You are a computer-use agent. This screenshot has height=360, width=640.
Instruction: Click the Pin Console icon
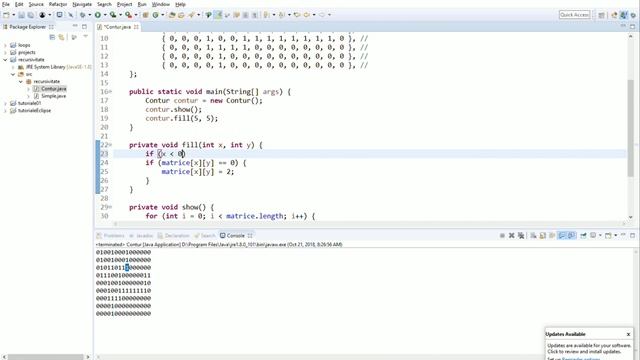[x=583, y=236]
